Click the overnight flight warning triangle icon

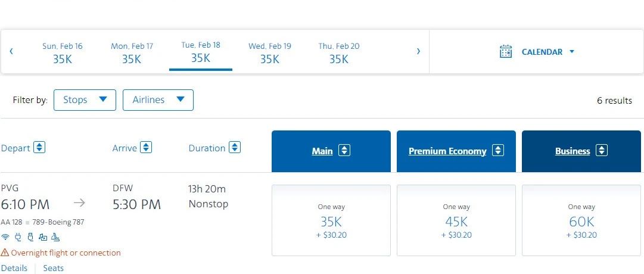click(5, 253)
